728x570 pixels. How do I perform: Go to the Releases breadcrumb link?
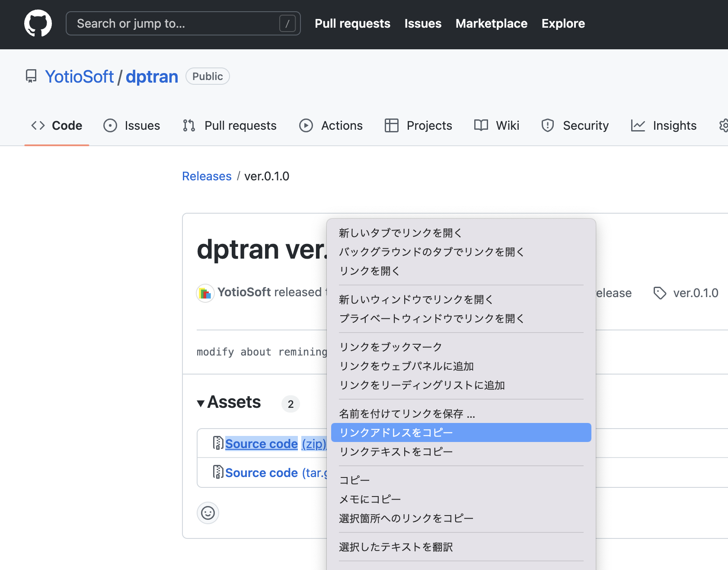(207, 176)
